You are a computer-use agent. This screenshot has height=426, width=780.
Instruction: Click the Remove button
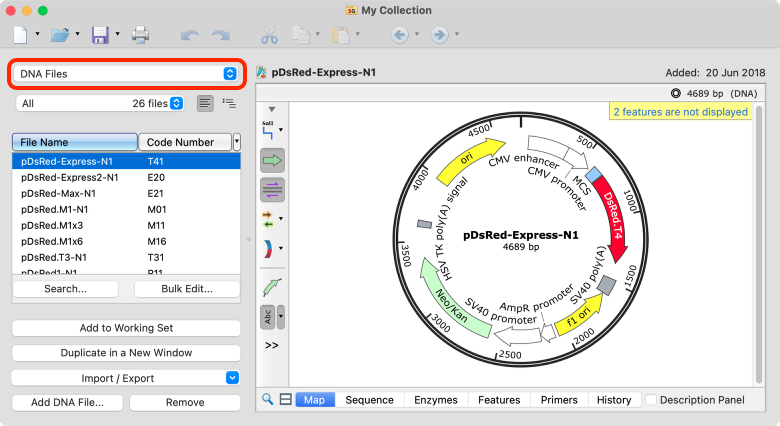point(185,403)
